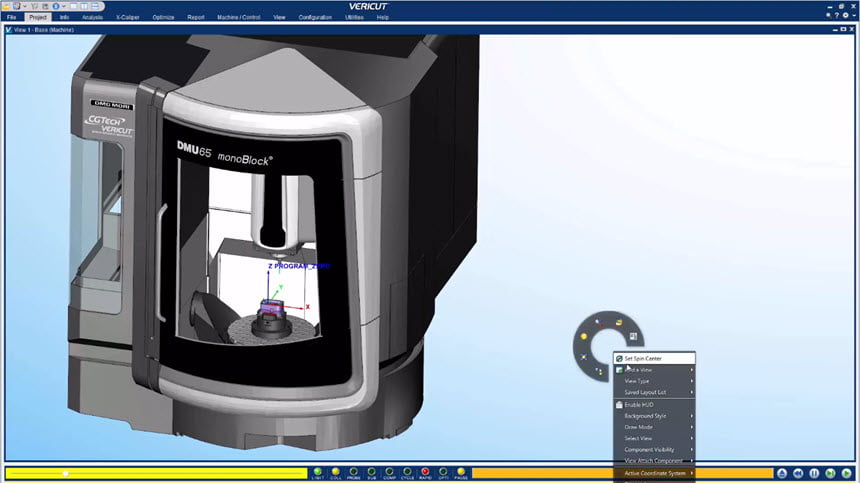Open the Optimize menu
860x483 pixels.
pos(163,18)
